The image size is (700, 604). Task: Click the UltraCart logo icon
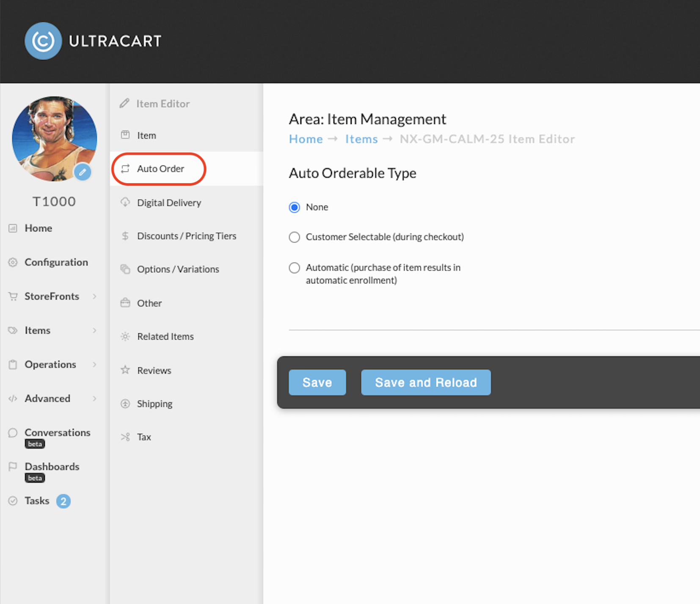(x=43, y=41)
